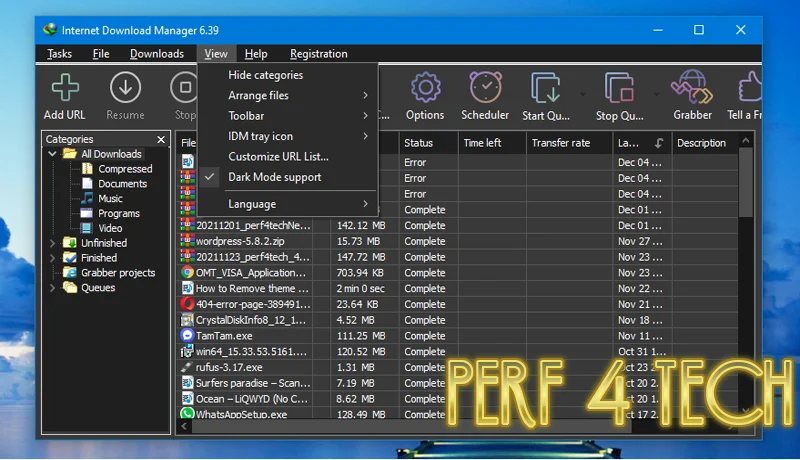This screenshot has width=800, height=460.
Task: Close the open View menu
Action: [x=216, y=54]
